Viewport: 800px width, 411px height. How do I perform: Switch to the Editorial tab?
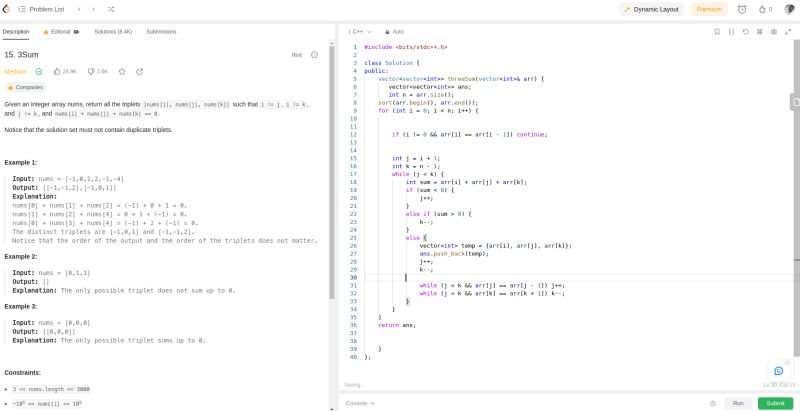(x=61, y=32)
